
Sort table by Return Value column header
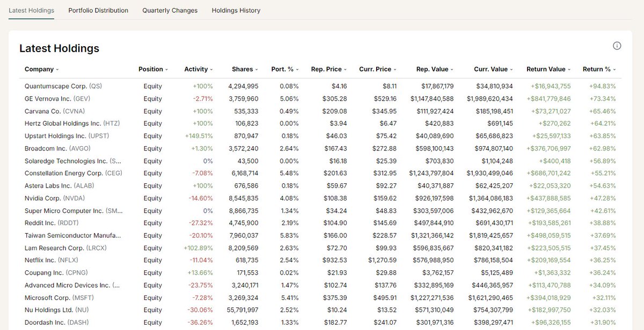coord(548,69)
